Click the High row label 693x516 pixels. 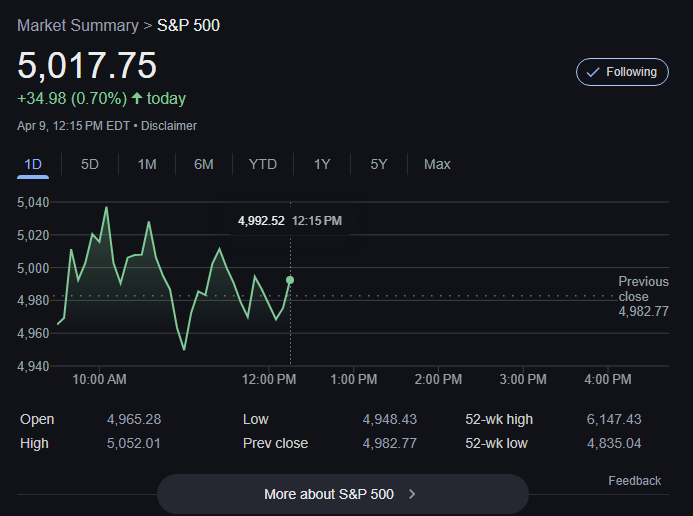coord(34,443)
